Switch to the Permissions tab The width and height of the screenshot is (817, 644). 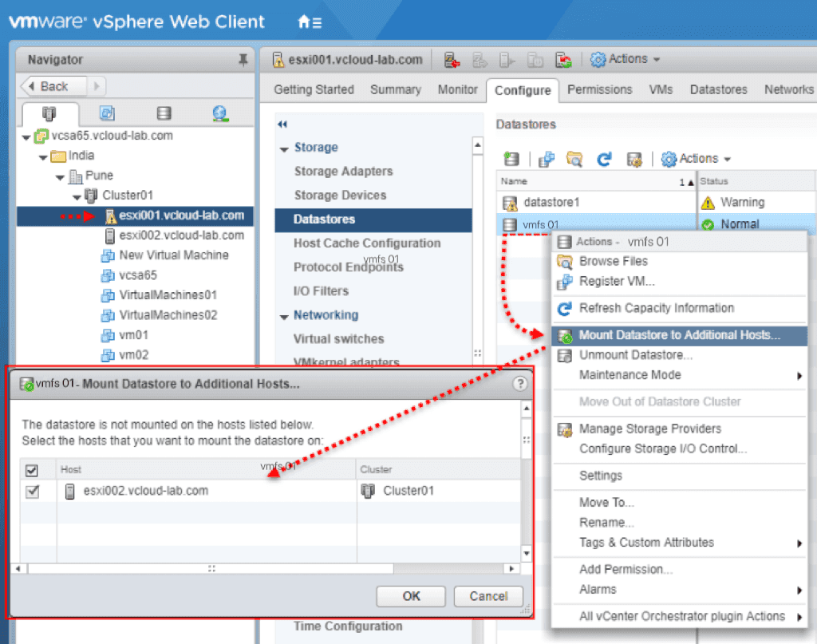(599, 89)
